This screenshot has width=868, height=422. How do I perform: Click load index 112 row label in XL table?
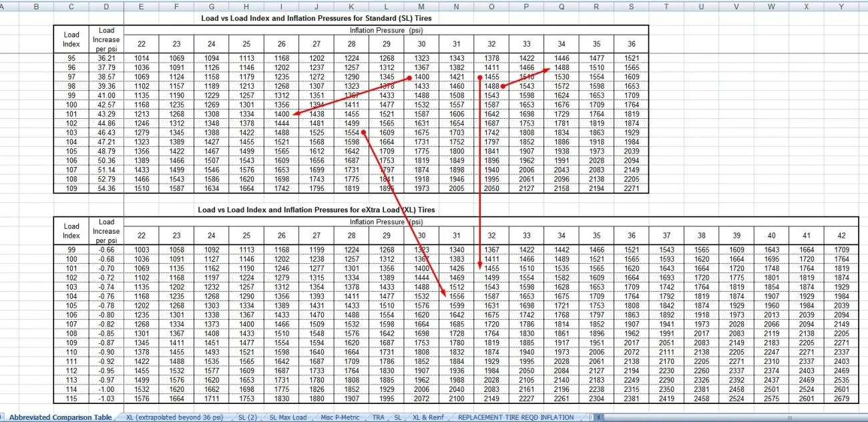point(71,371)
